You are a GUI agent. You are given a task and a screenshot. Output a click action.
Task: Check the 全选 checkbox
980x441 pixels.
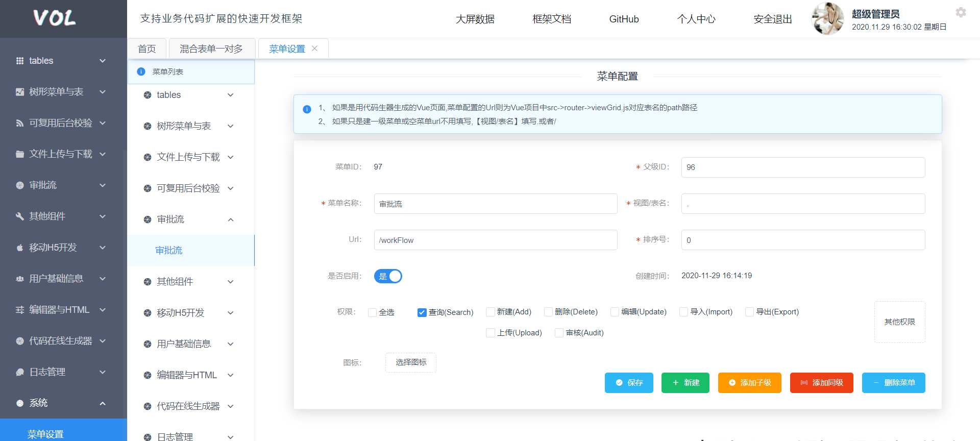[x=373, y=312]
